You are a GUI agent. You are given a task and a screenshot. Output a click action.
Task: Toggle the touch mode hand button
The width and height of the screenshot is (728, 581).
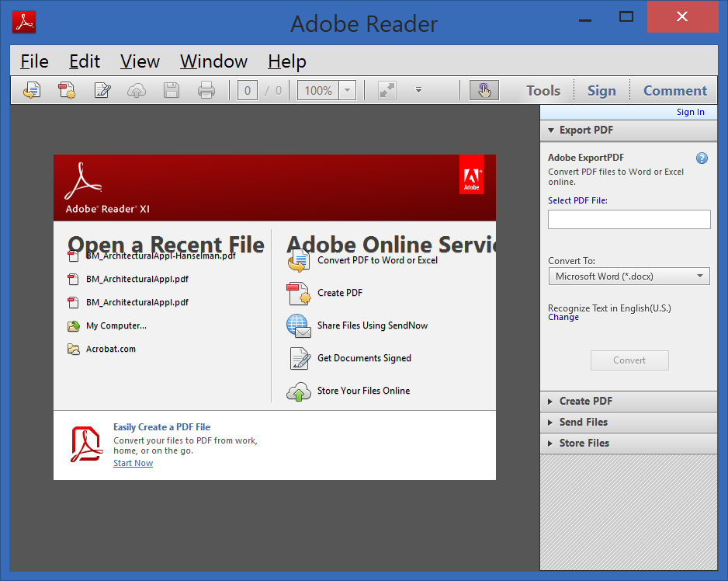click(x=484, y=91)
